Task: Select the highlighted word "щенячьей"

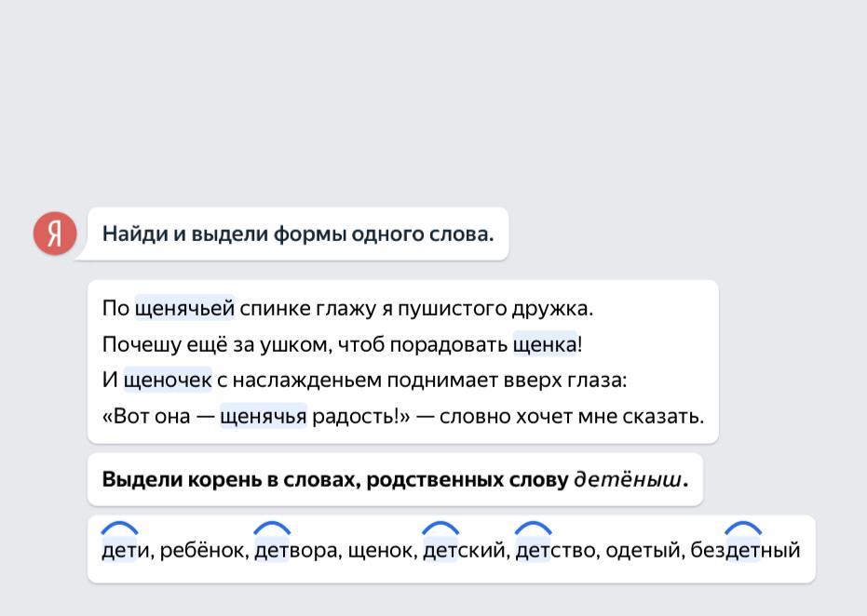Action: point(184,308)
